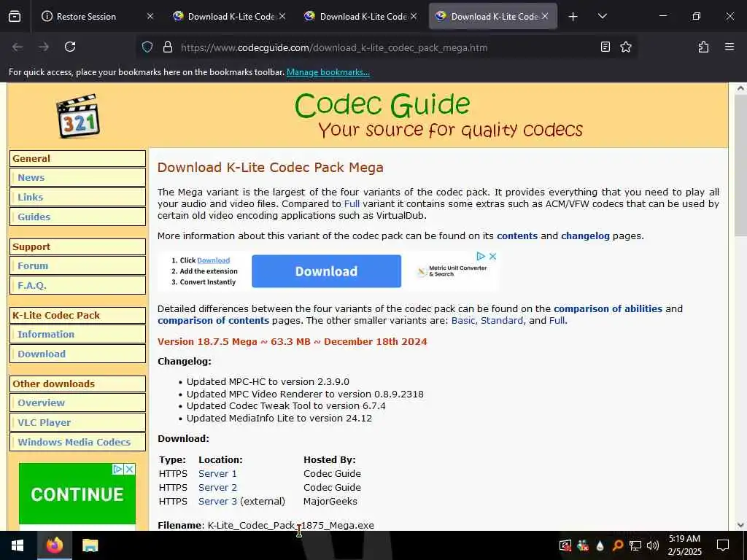Download from Server 2

[217, 488]
